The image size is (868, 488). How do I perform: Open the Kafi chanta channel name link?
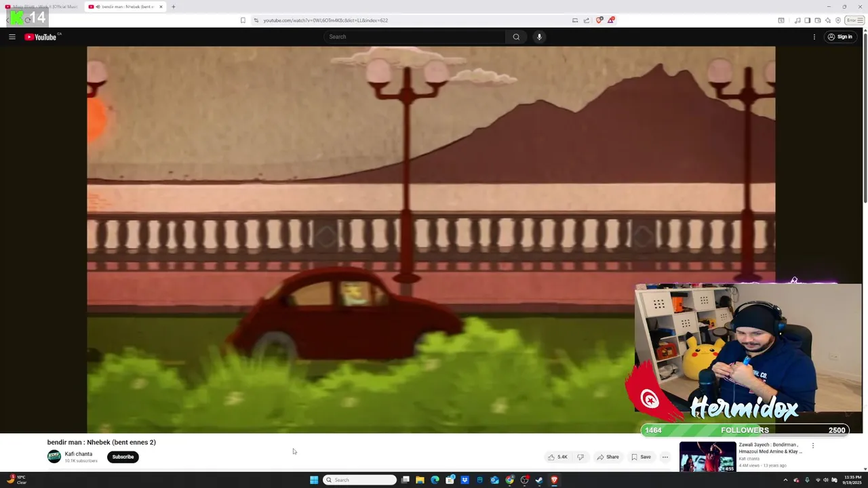coord(79,454)
